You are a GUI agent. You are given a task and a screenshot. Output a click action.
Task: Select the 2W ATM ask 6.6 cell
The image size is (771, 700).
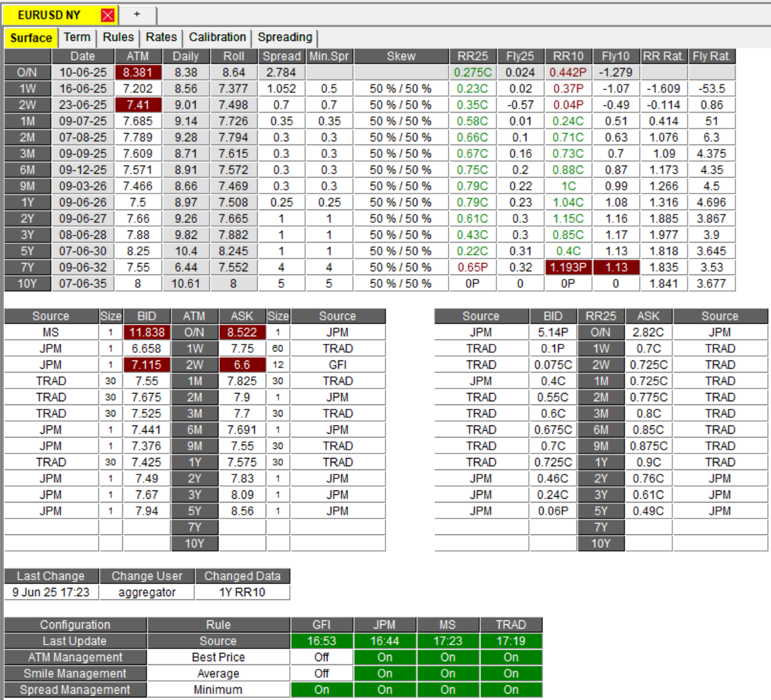tap(242, 365)
